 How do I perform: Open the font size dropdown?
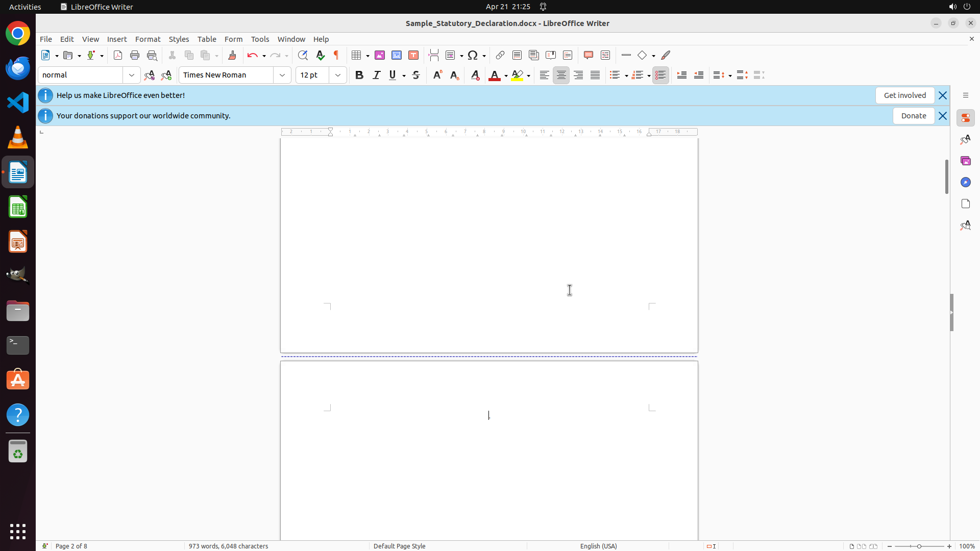point(338,75)
